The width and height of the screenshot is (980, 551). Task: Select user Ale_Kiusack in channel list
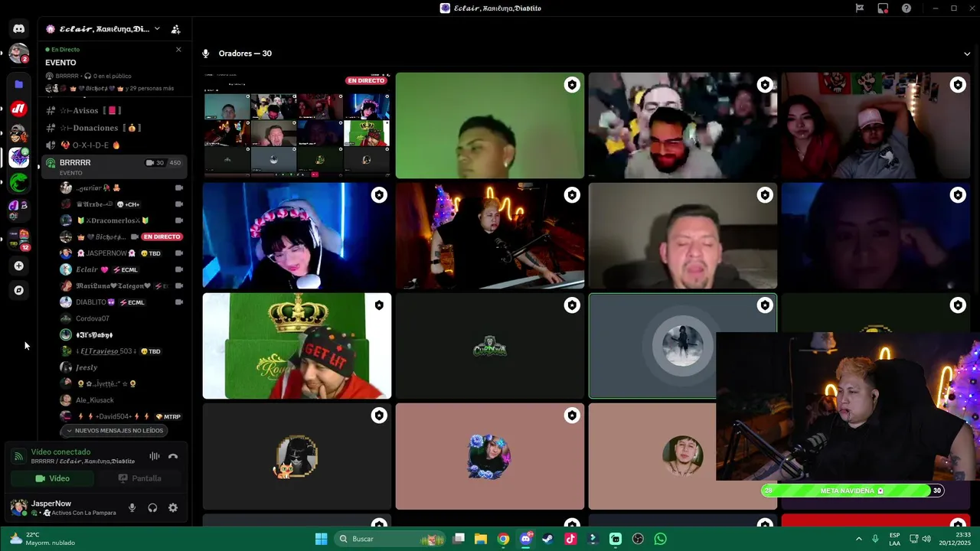[122, 400]
